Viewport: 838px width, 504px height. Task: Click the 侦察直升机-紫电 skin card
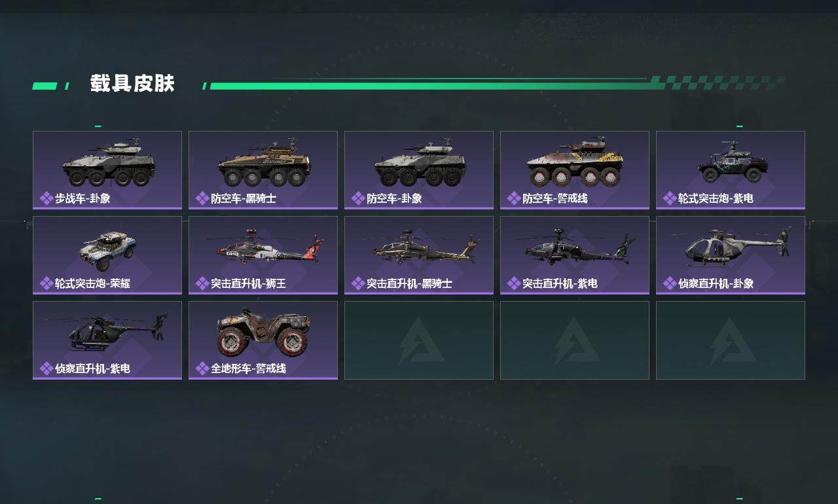pyautogui.click(x=107, y=340)
